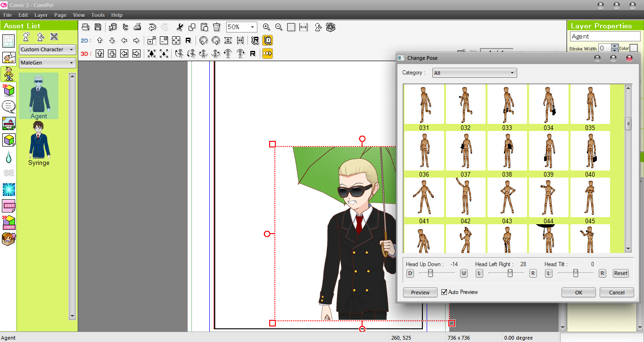Viewport: 644px width, 342px height.
Task: Click the Undo icon
Action: (152, 27)
